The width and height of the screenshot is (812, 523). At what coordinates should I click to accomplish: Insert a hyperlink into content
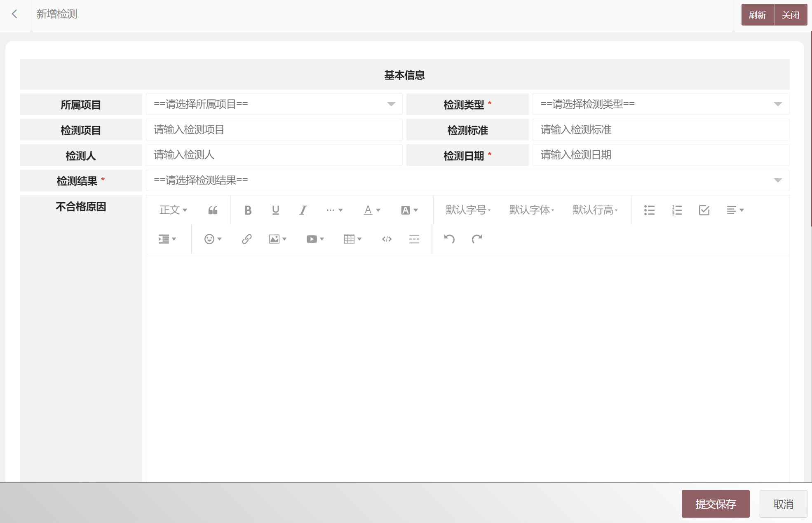(x=246, y=239)
